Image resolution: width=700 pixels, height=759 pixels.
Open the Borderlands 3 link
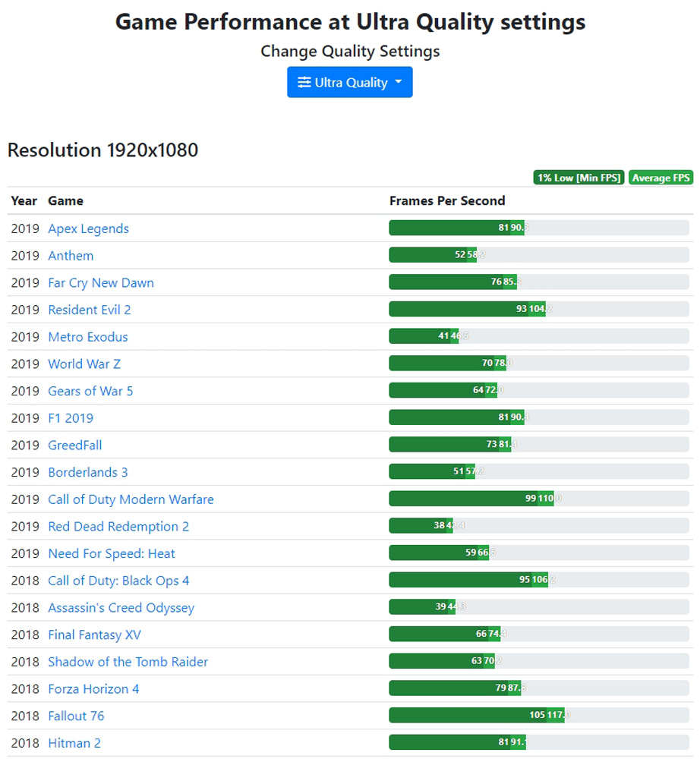[87, 472]
